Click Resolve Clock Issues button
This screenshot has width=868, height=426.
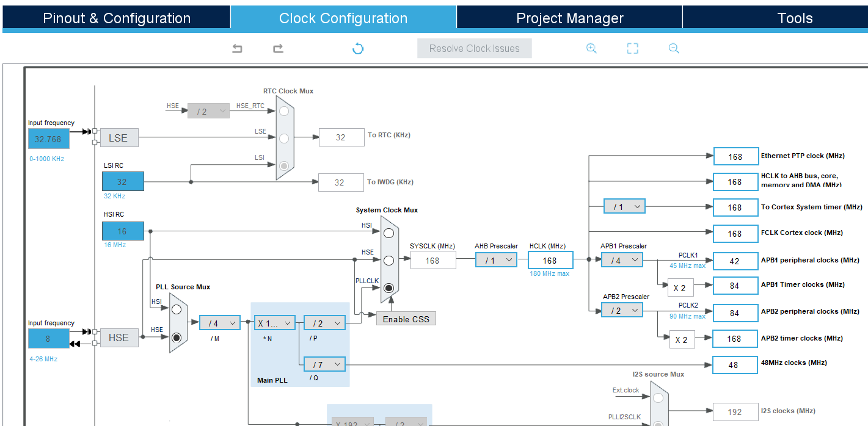[475, 48]
